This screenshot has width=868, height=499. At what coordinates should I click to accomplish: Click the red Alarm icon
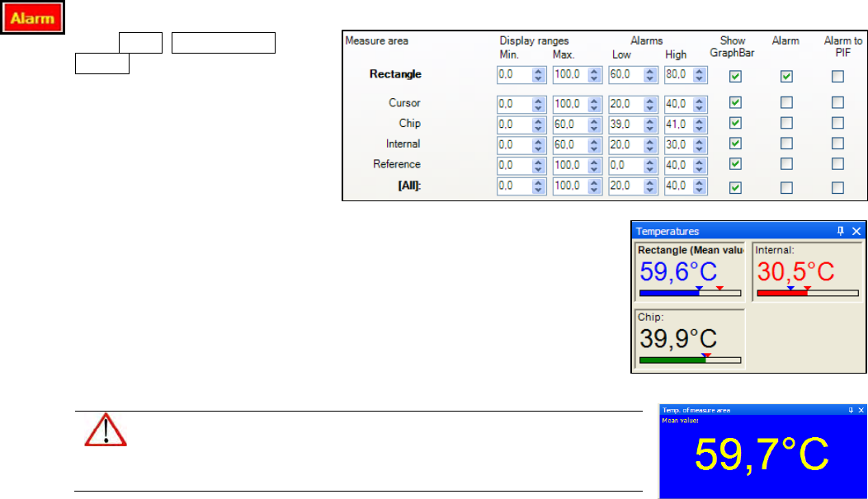pyautogui.click(x=32, y=18)
